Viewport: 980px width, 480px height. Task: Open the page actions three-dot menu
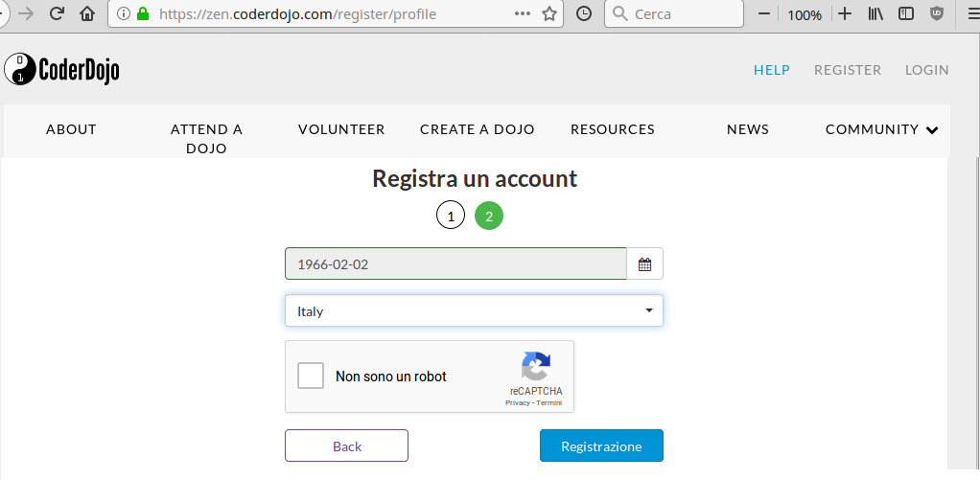523,13
